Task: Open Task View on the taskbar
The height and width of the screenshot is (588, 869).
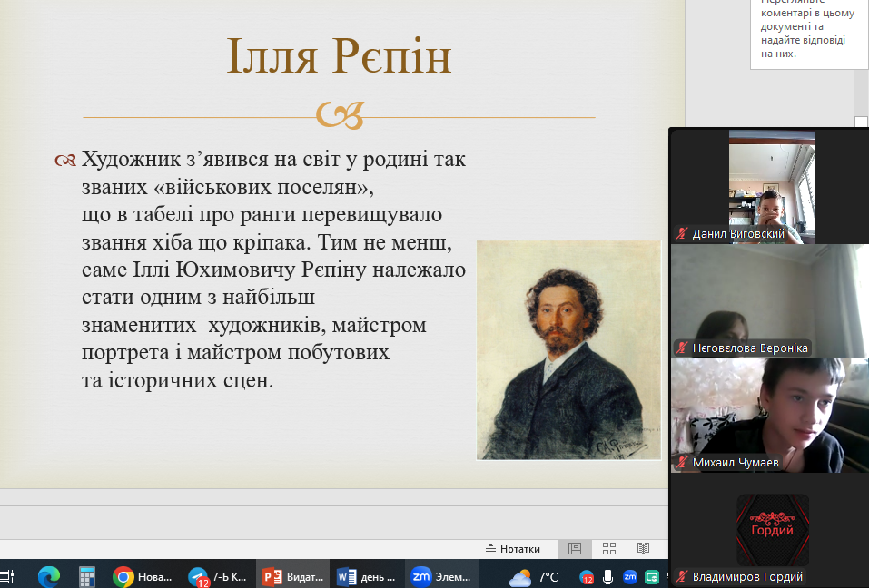Action: [6, 577]
